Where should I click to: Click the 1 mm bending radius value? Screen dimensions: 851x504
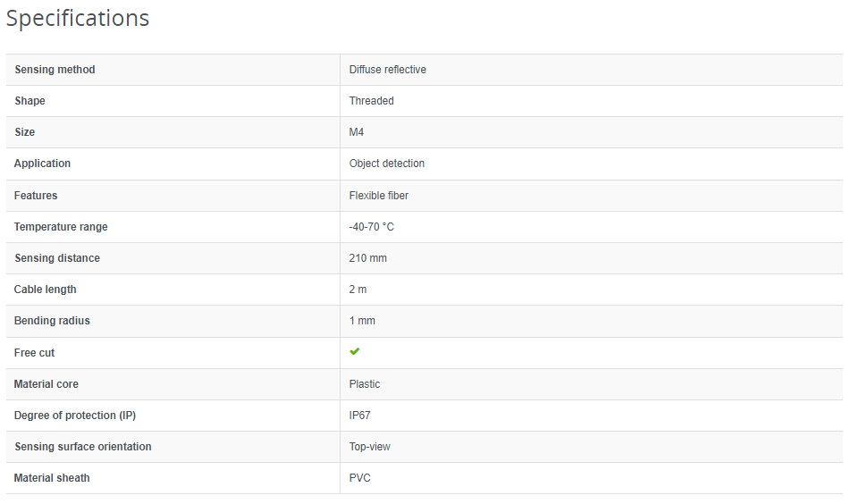pyautogui.click(x=362, y=321)
